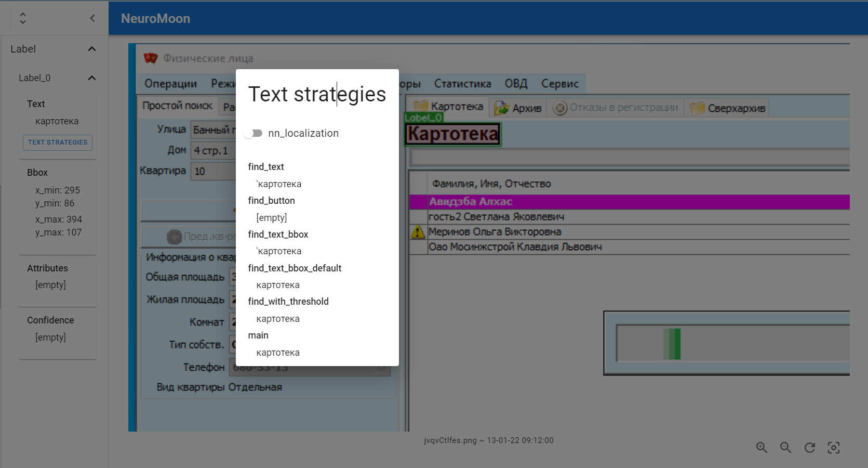868x468 pixels.
Task: Click the Сверхархив tab in the screenshot
Action: (728, 108)
